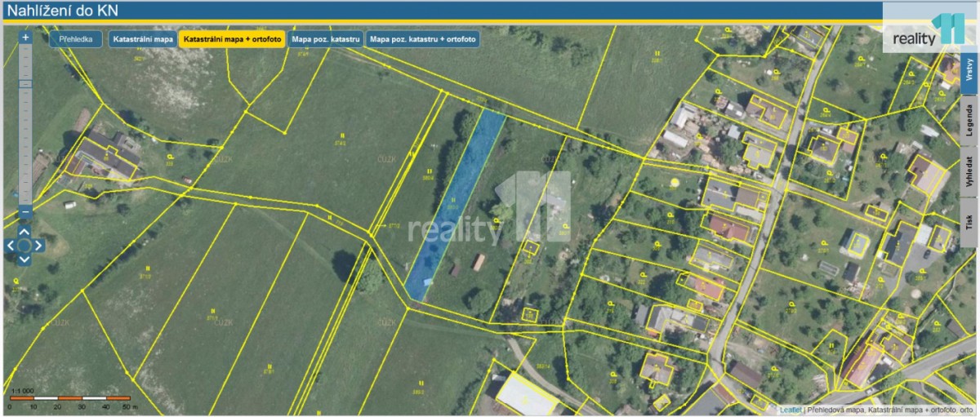Pan the map up with arrow
This screenshot has height=417, width=980.
click(24, 231)
